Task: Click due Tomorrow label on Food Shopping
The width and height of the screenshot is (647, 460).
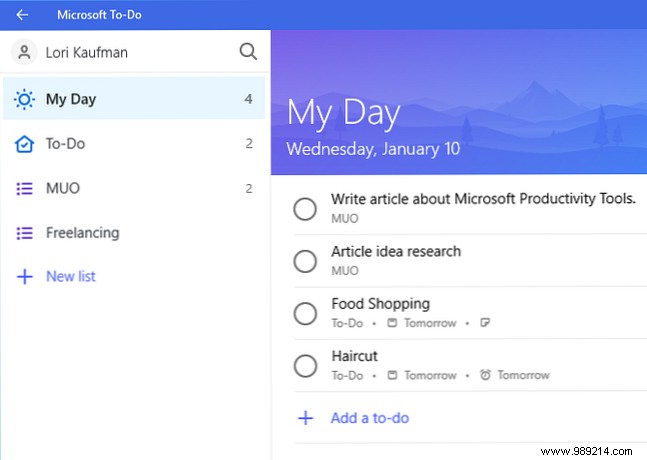Action: [430, 323]
